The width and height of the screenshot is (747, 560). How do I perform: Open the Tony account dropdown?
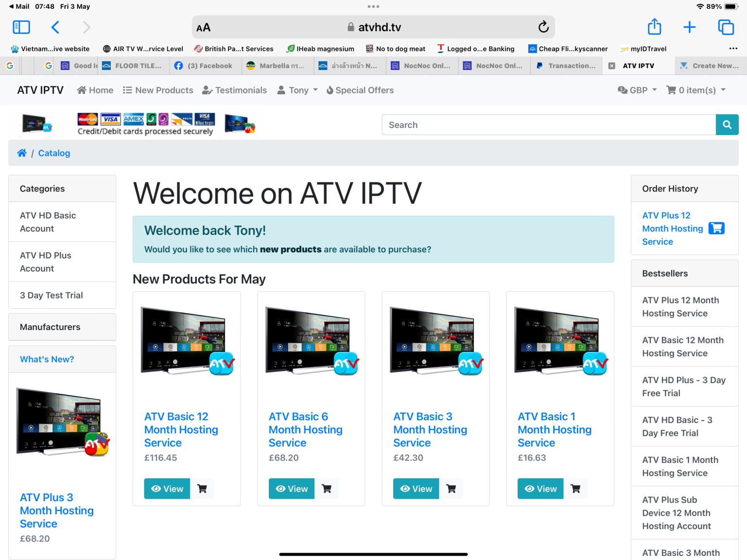pyautogui.click(x=297, y=90)
